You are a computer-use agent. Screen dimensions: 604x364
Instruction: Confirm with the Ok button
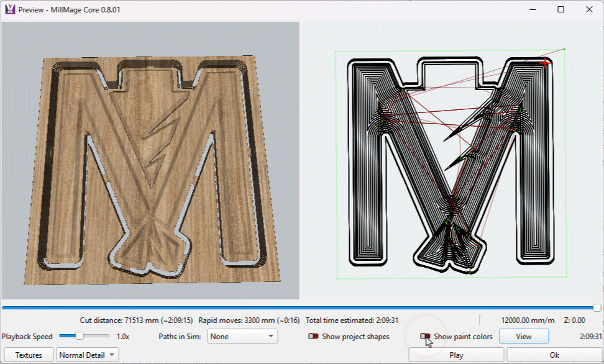pyautogui.click(x=554, y=355)
